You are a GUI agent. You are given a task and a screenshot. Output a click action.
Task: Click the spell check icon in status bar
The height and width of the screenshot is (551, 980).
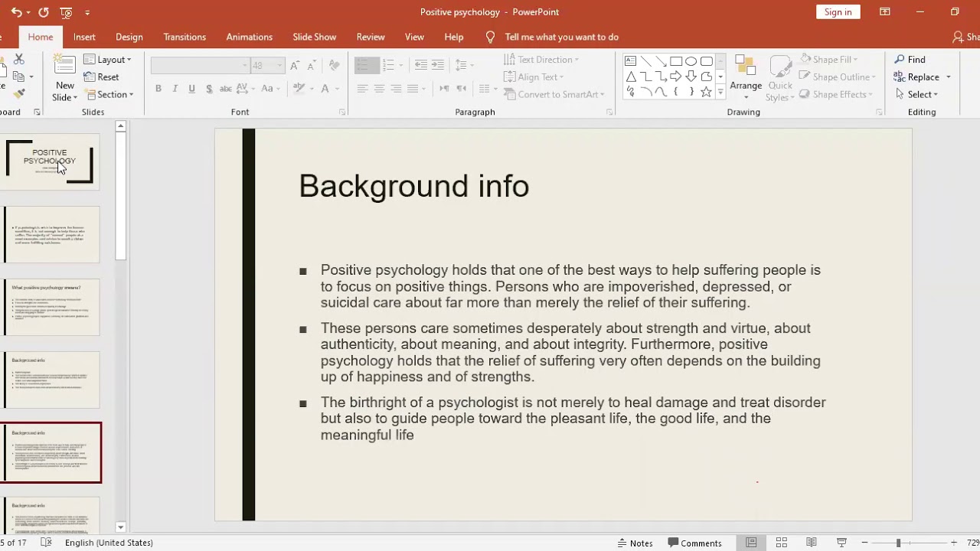[x=46, y=543]
